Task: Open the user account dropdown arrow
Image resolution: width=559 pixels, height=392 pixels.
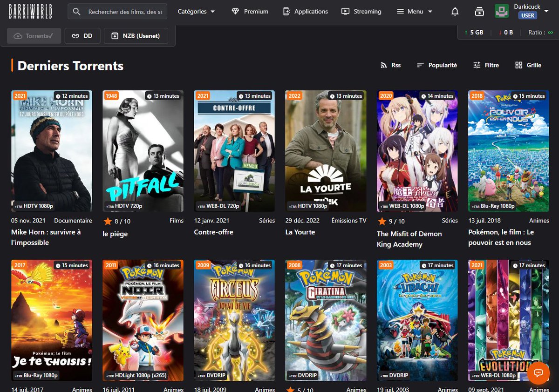Action: pyautogui.click(x=547, y=11)
